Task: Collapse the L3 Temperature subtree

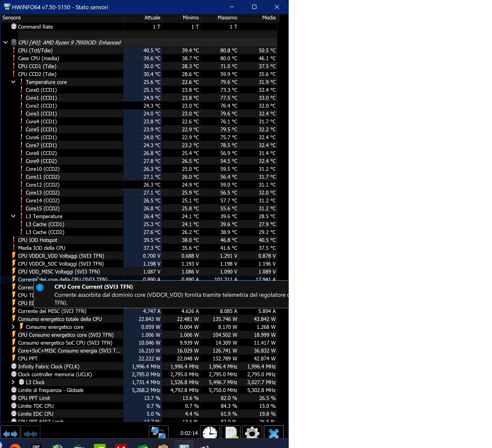Action: click(x=13, y=216)
